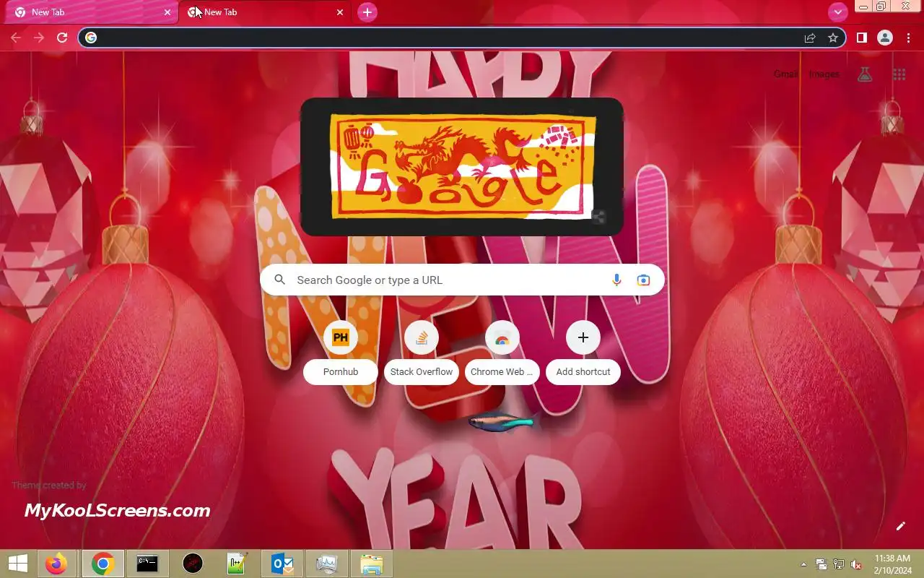This screenshot has width=924, height=578.
Task: Open Search Labs flask icon
Action: (865, 74)
